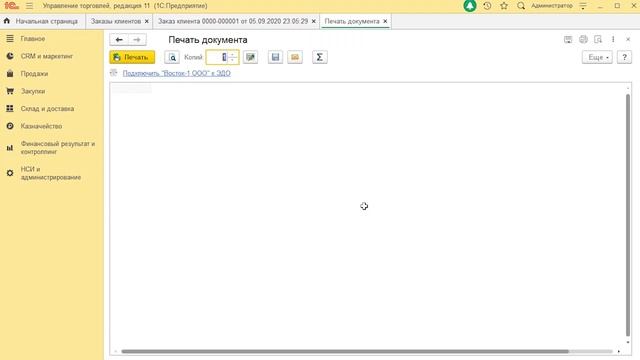
Task: Open the 1C main menu hamburger icon
Action: click(29, 6)
